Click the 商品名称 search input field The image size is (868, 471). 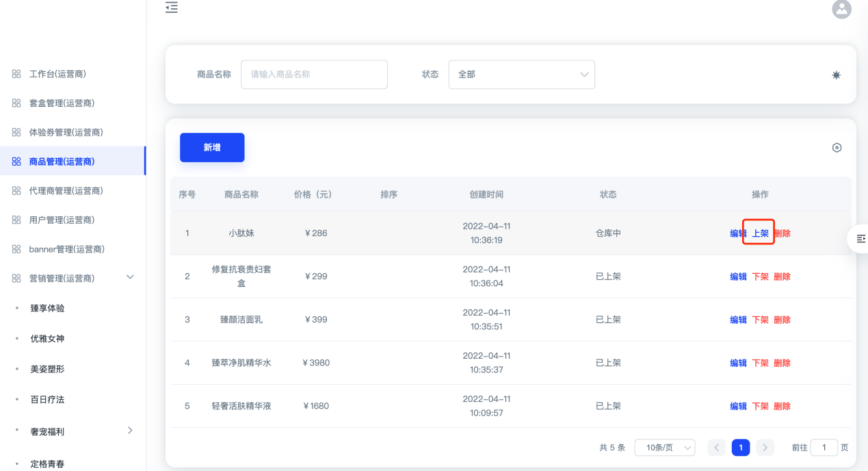(314, 75)
